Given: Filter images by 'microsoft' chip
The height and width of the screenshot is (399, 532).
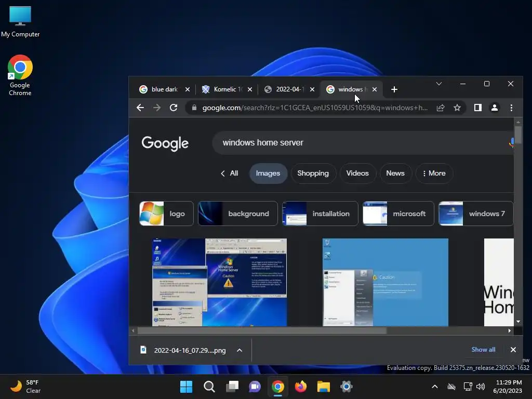Looking at the screenshot, I should 398,214.
